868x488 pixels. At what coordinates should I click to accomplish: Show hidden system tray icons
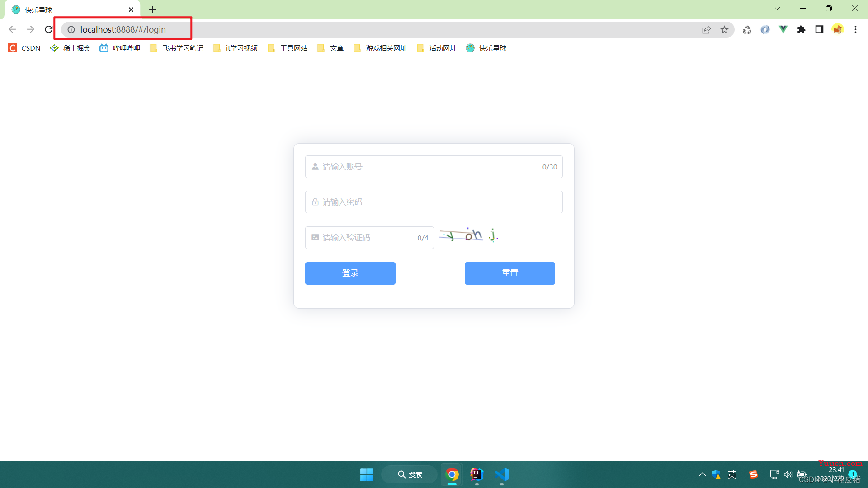click(702, 474)
